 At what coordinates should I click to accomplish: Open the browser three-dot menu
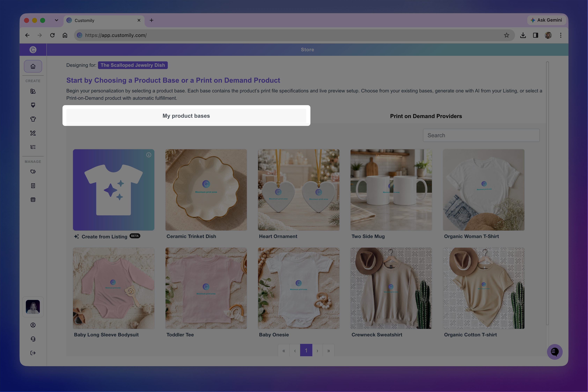561,35
